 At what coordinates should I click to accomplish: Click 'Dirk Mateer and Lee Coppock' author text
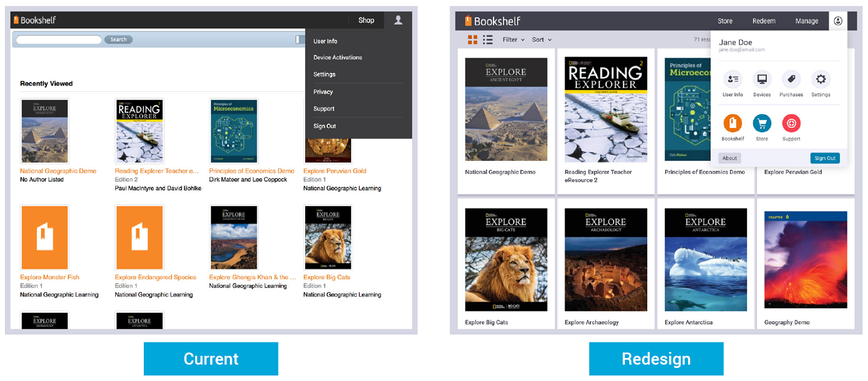pos(248,180)
